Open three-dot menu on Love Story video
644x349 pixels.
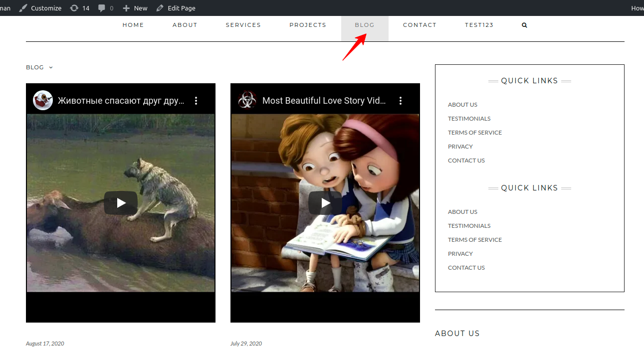click(x=401, y=101)
